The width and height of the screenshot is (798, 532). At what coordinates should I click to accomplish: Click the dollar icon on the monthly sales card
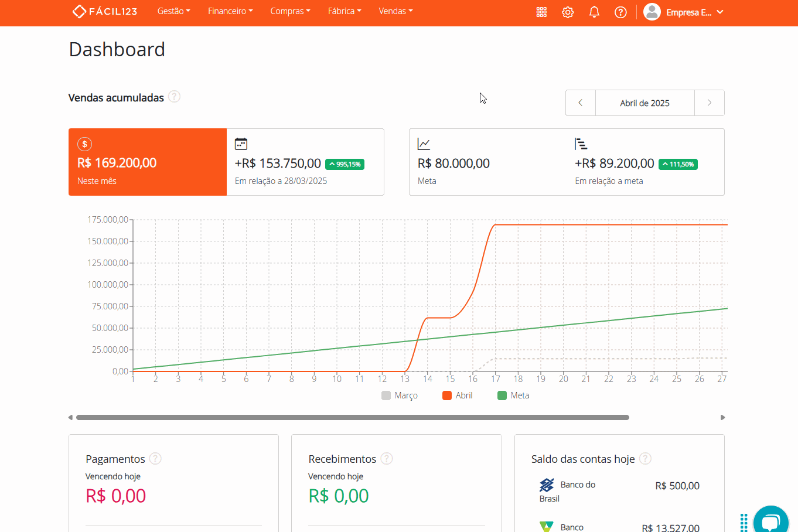(84, 144)
